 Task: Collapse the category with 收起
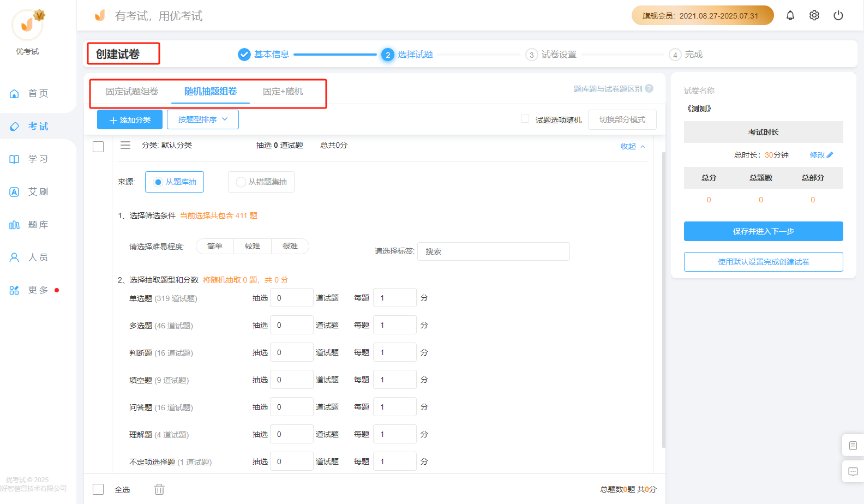coord(633,146)
